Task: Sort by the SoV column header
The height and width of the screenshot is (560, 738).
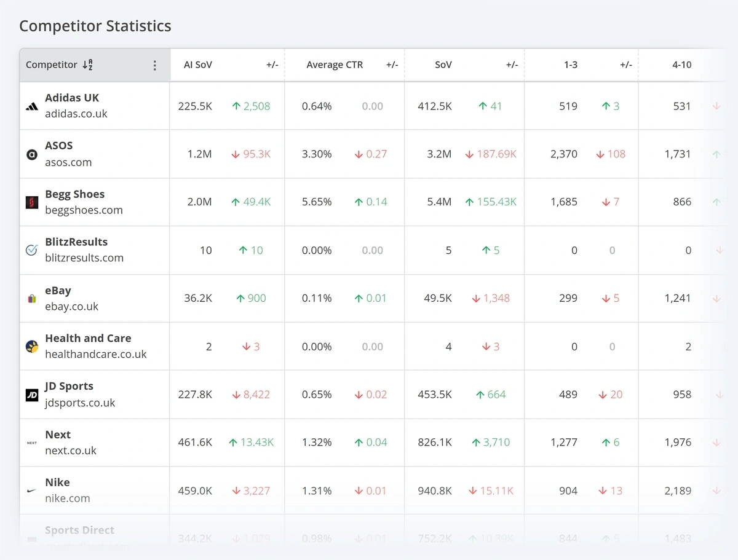Action: [443, 65]
